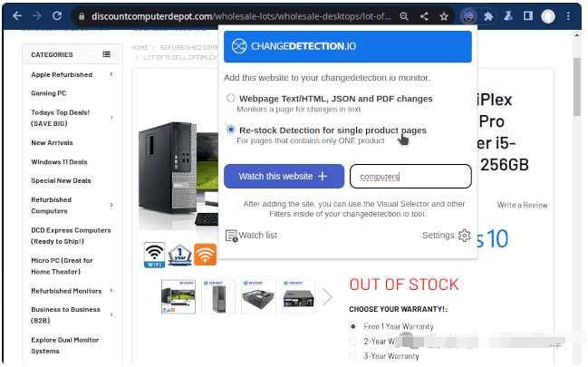The height and width of the screenshot is (367, 588).
Task: Click the Categories list menu icon
Action: click(x=107, y=54)
